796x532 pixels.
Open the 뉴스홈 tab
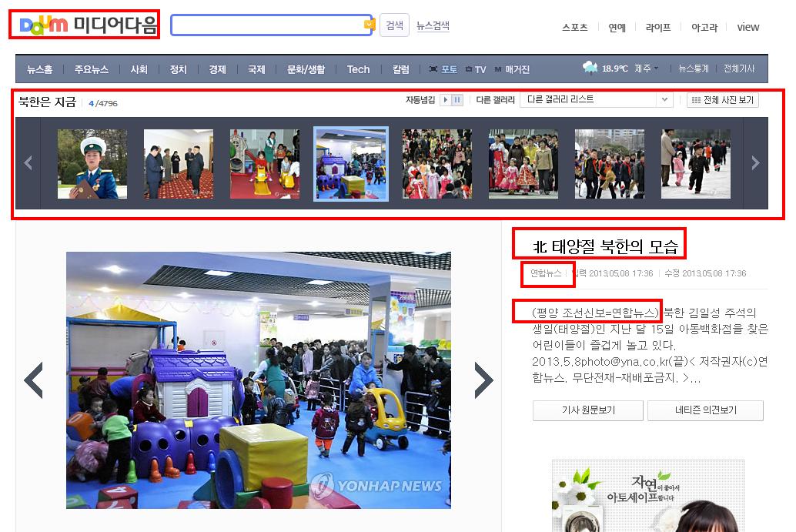[39, 69]
